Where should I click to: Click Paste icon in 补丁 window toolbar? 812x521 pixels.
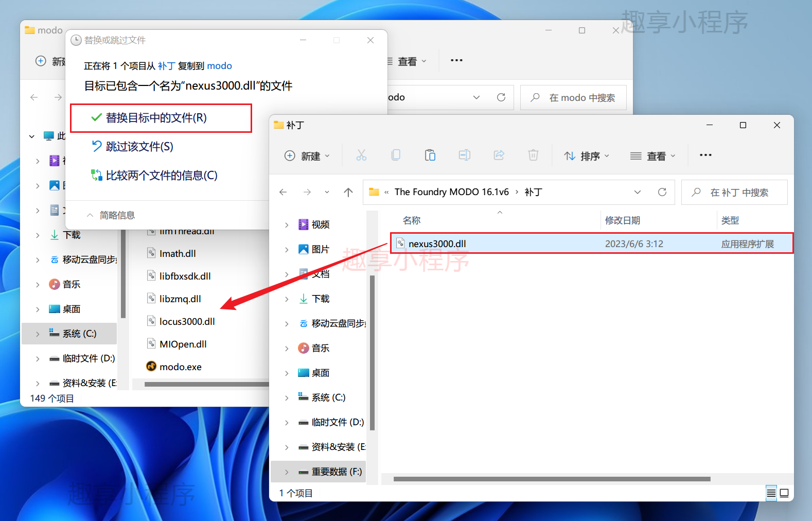click(430, 155)
